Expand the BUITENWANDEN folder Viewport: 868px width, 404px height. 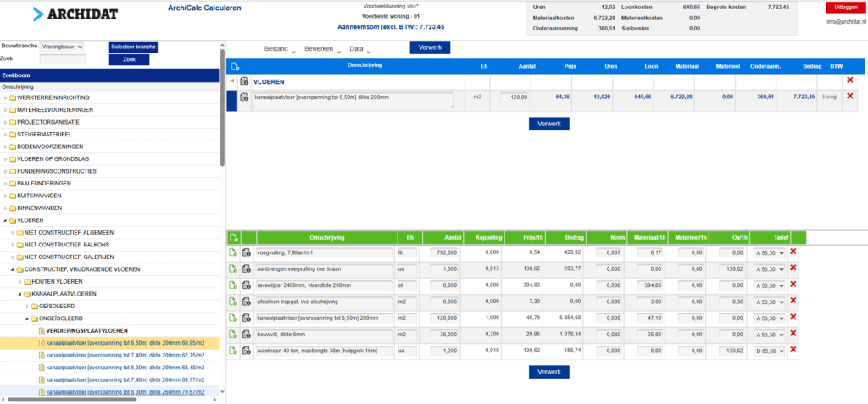[x=6, y=196]
